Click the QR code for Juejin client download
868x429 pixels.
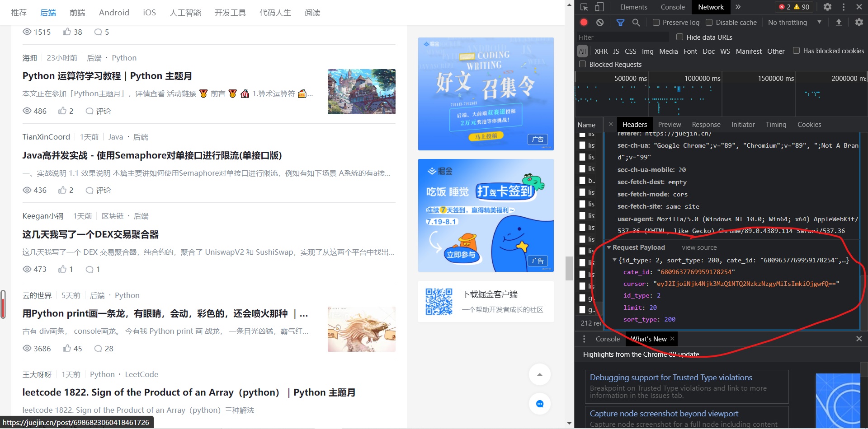point(439,302)
